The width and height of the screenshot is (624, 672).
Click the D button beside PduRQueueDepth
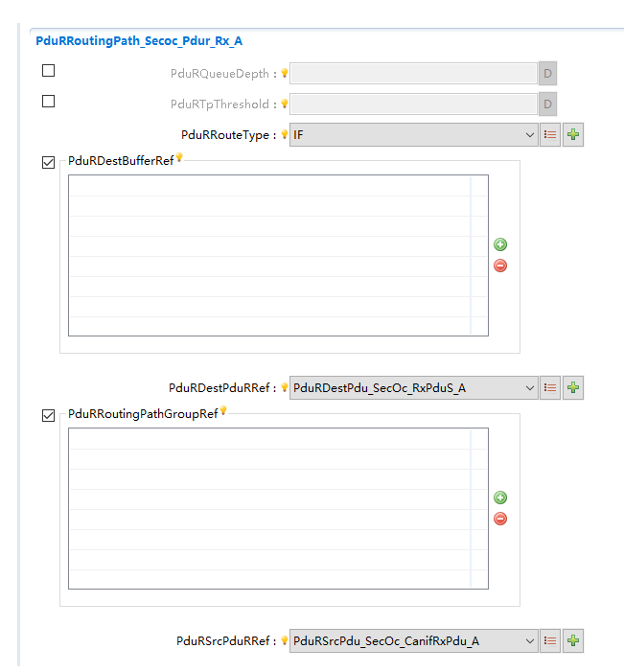[547, 74]
